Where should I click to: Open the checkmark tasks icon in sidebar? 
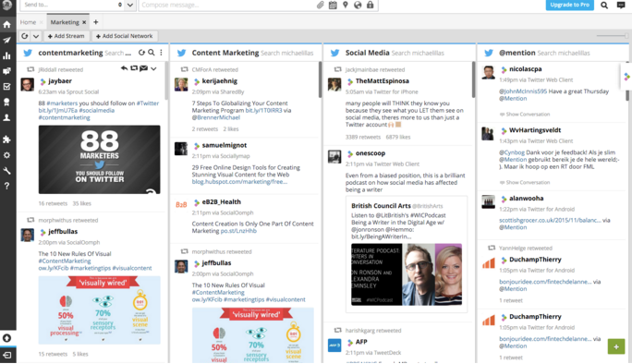6,86
